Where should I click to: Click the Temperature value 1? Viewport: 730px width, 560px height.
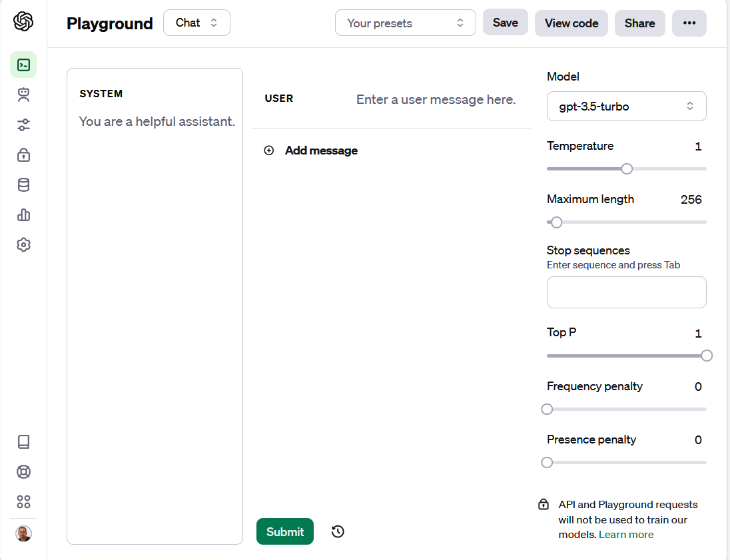698,146
